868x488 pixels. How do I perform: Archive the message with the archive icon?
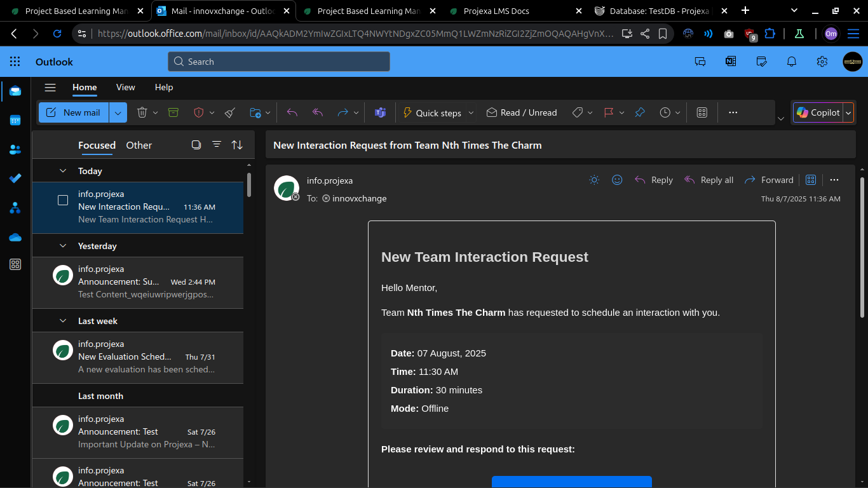[x=173, y=112]
